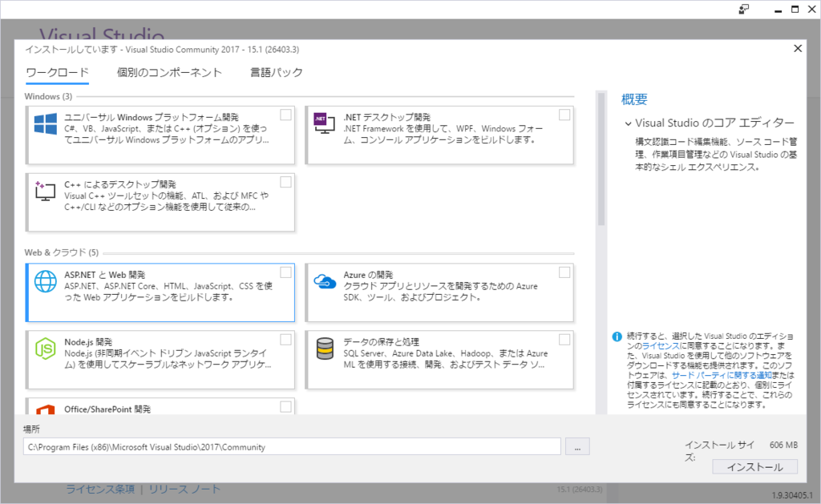This screenshot has width=821, height=504.
Task: Maximize the Visual Studio Installer window
Action: point(795,10)
